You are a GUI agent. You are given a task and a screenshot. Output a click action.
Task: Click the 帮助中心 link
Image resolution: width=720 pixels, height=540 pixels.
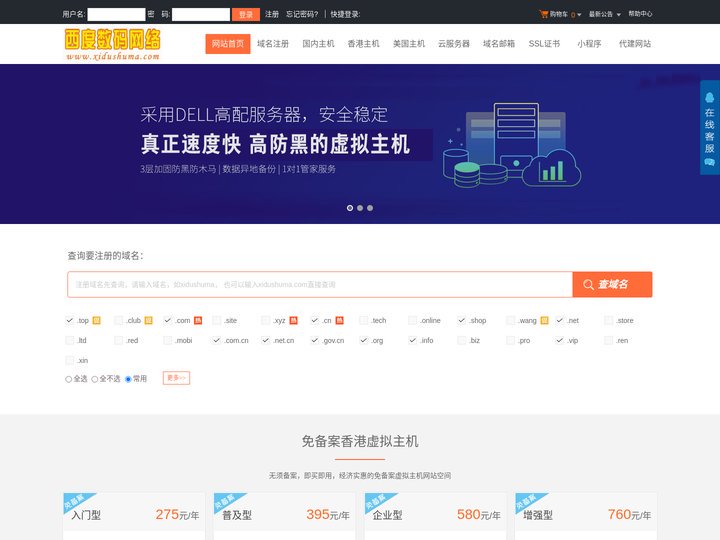coord(640,14)
